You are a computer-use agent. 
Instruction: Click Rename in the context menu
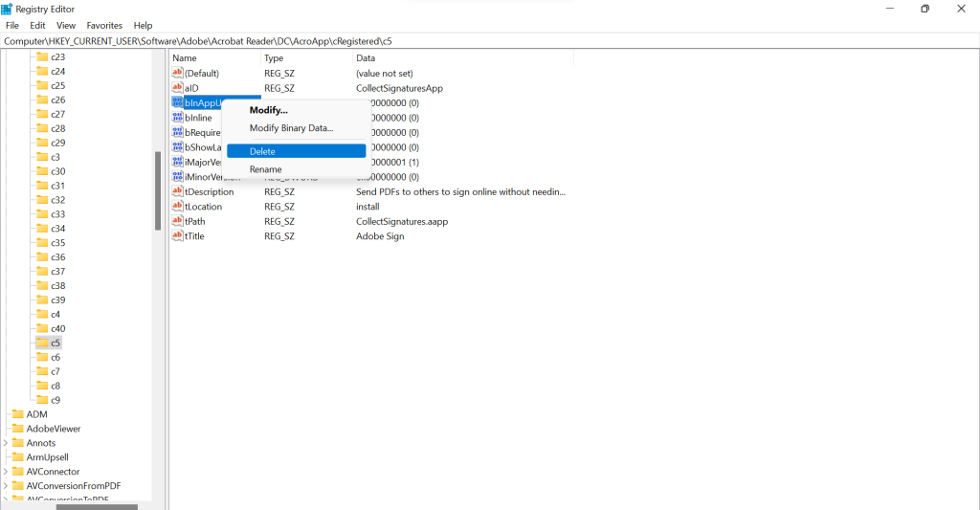pyautogui.click(x=265, y=169)
